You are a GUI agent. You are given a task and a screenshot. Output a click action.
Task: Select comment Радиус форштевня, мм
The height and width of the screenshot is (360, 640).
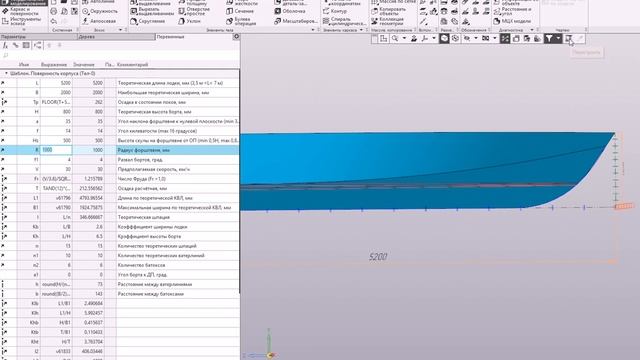[x=144, y=150]
